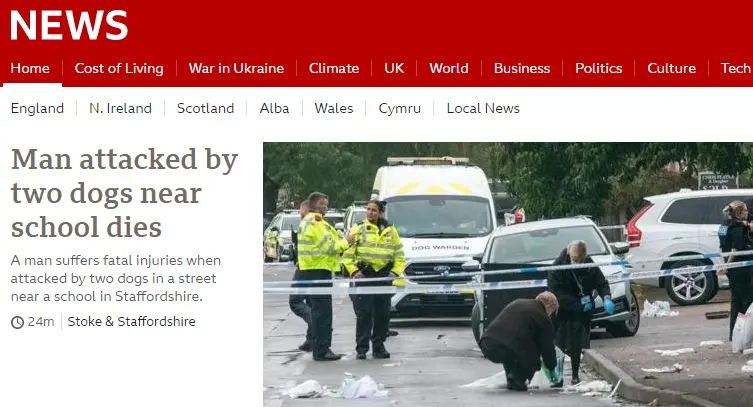This screenshot has height=407, width=753.
Task: Open the Local News link
Action: click(x=483, y=108)
